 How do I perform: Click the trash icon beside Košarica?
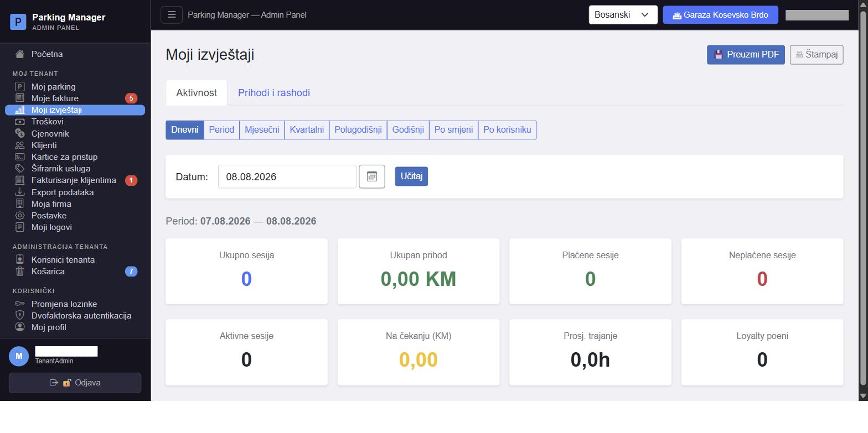[20, 272]
